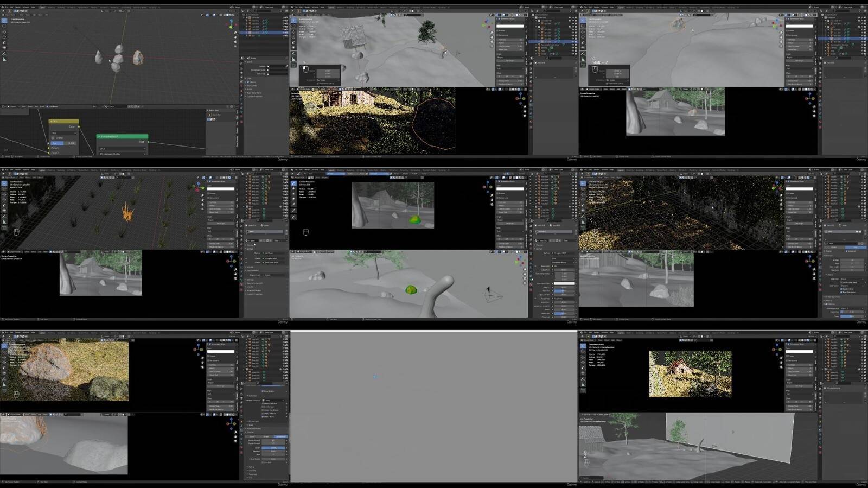The image size is (868, 488).
Task: Set particle children type to Interpolated
Action: point(280,436)
